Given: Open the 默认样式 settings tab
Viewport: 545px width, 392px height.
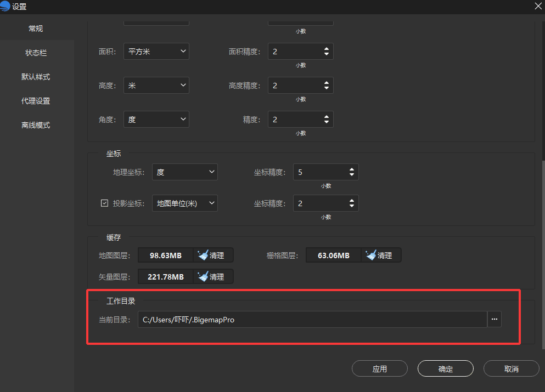Looking at the screenshot, I should [x=36, y=77].
